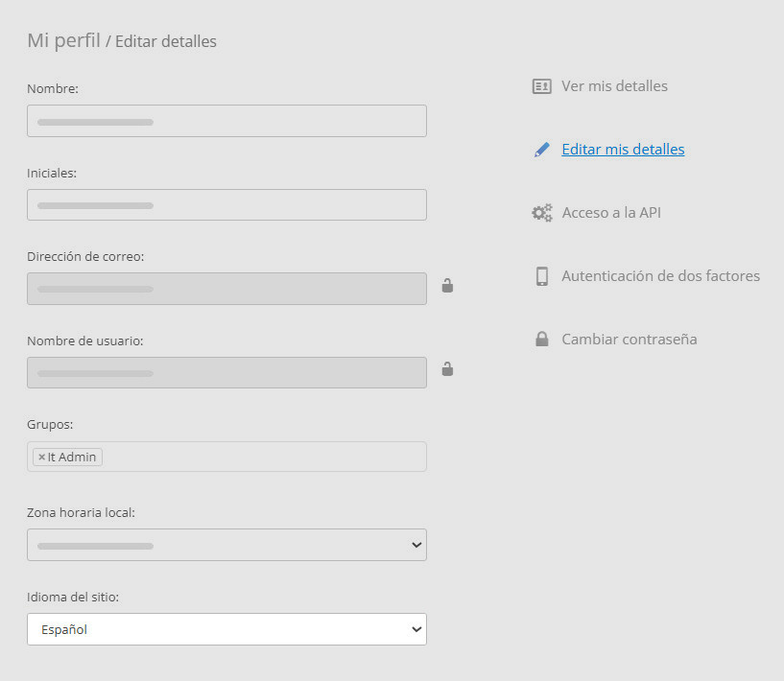
Task: Open the Zona horaria local dropdown
Action: click(226, 545)
